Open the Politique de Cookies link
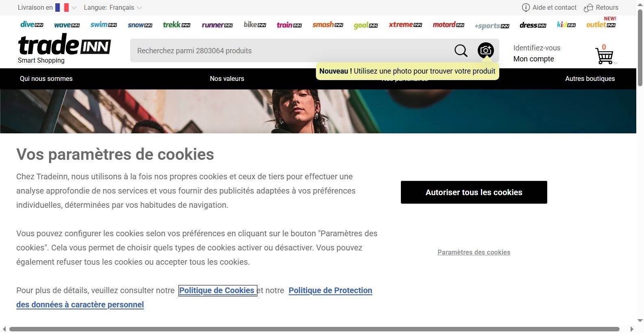This screenshot has width=644, height=333. [217, 290]
